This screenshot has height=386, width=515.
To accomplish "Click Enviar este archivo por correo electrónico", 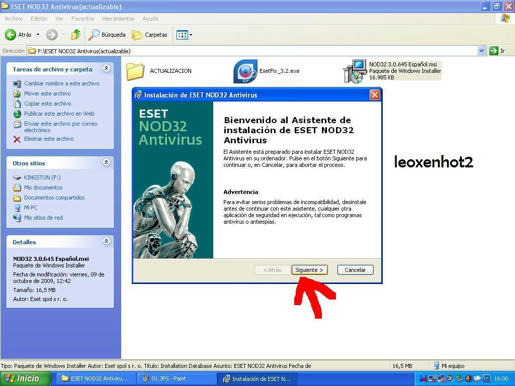I will coord(61,127).
